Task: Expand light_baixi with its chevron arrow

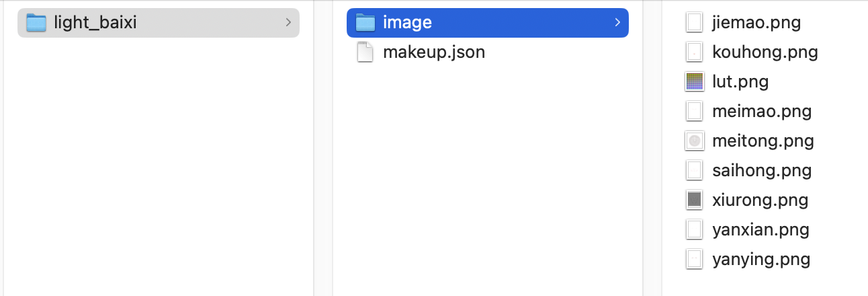Action: [x=288, y=23]
